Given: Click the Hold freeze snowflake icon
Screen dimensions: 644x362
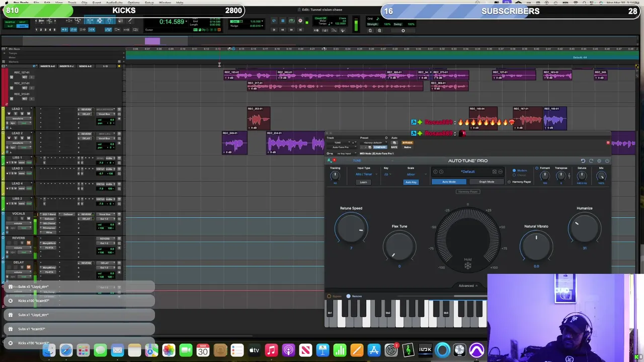Looking at the screenshot, I should 468,265.
